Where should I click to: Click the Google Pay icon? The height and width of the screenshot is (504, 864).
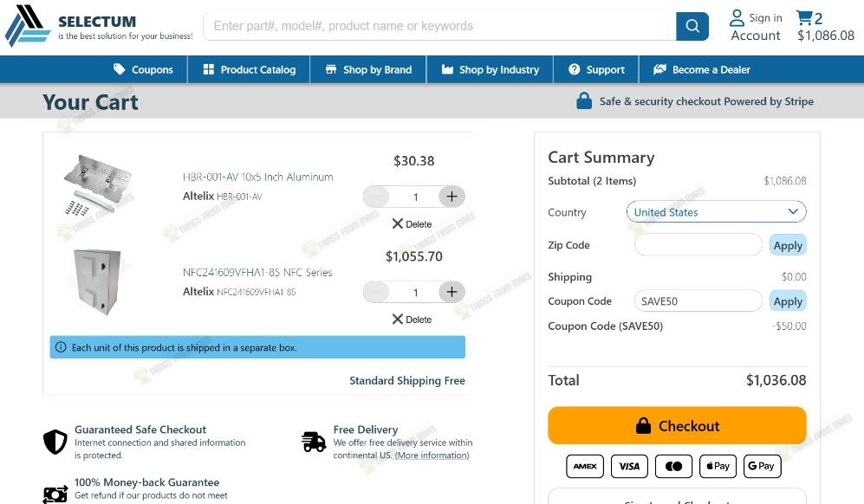[x=762, y=466]
